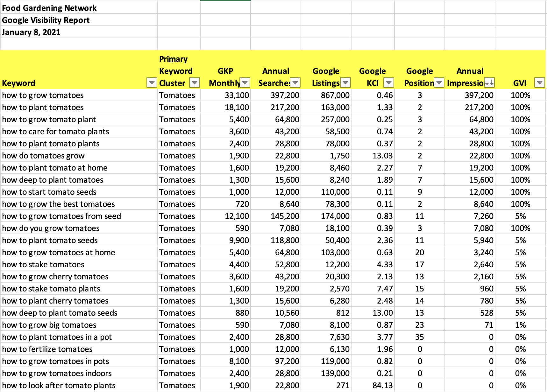This screenshot has width=547, height=392.
Task: Open the GVI column filter dropdown
Action: 540,82
